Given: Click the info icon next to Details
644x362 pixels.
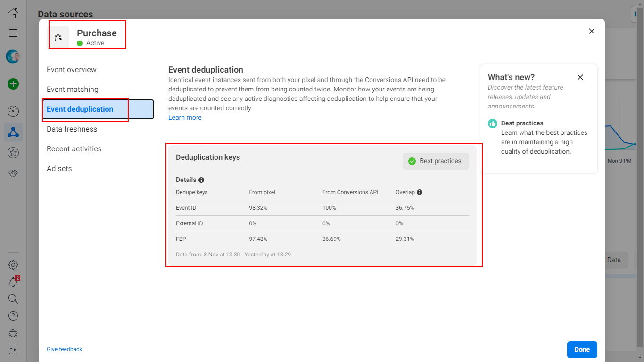Looking at the screenshot, I should tap(201, 180).
